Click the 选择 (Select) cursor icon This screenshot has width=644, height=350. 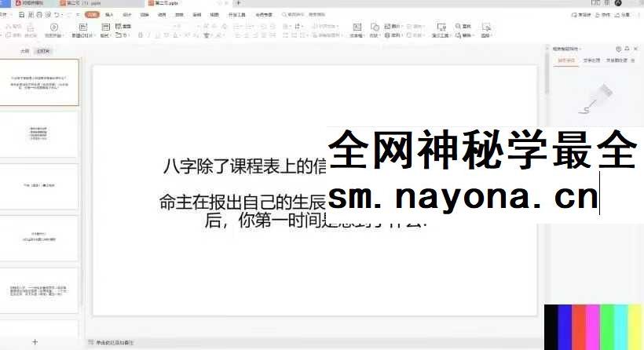tap(486, 27)
